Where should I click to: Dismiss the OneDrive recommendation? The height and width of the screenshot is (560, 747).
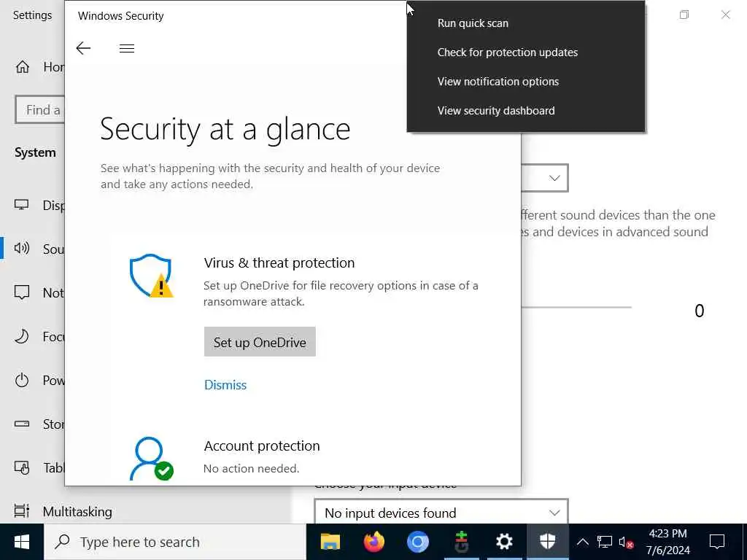(225, 385)
